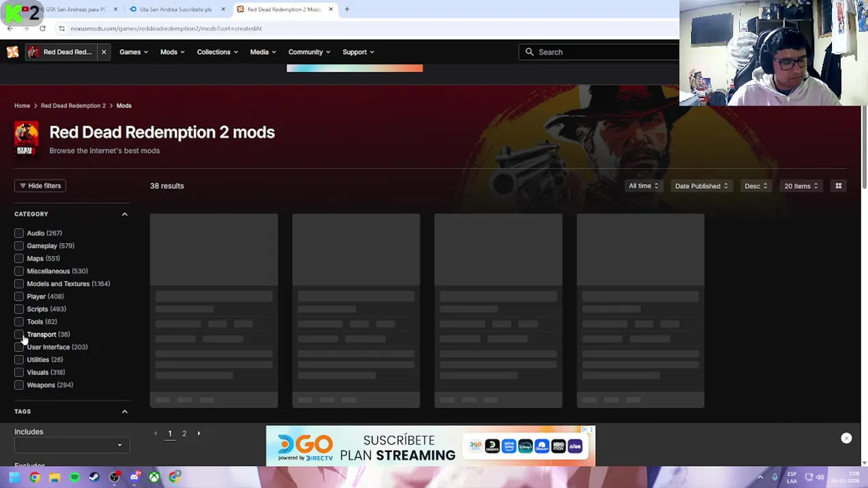Screen dimensions: 868x488
Task: Launch Google Chrome from the taskbar
Action: click(35, 478)
